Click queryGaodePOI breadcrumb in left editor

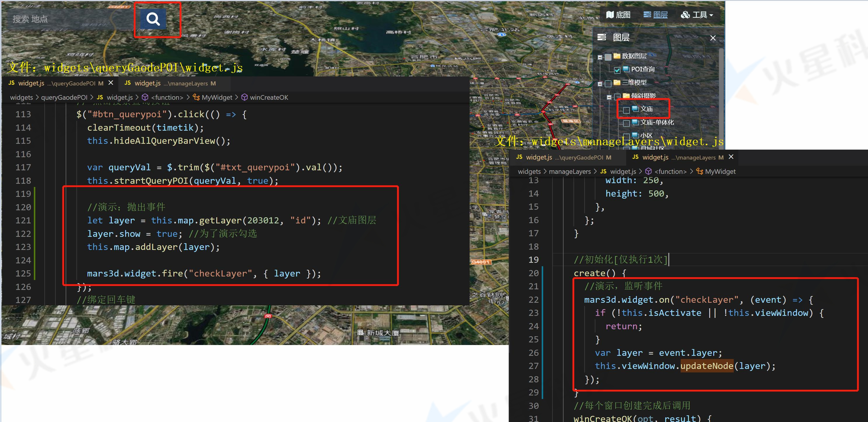64,97
